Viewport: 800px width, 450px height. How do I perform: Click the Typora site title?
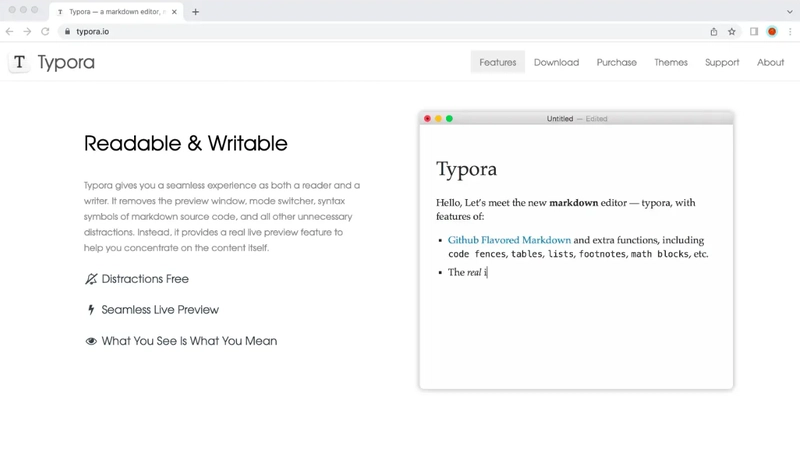(x=66, y=62)
